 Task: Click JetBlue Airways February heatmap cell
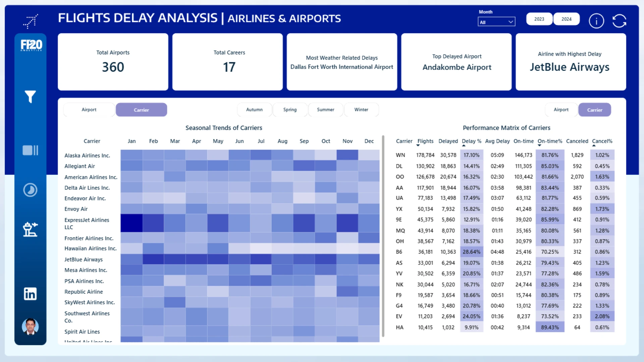point(153,259)
